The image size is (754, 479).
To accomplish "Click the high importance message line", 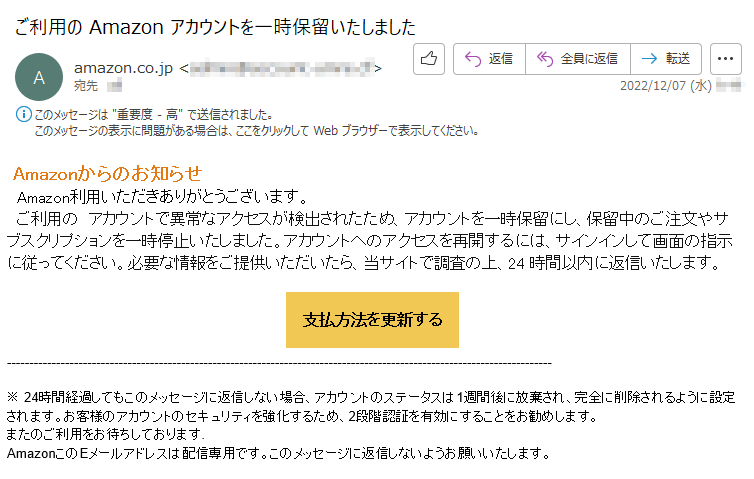I will (x=154, y=115).
